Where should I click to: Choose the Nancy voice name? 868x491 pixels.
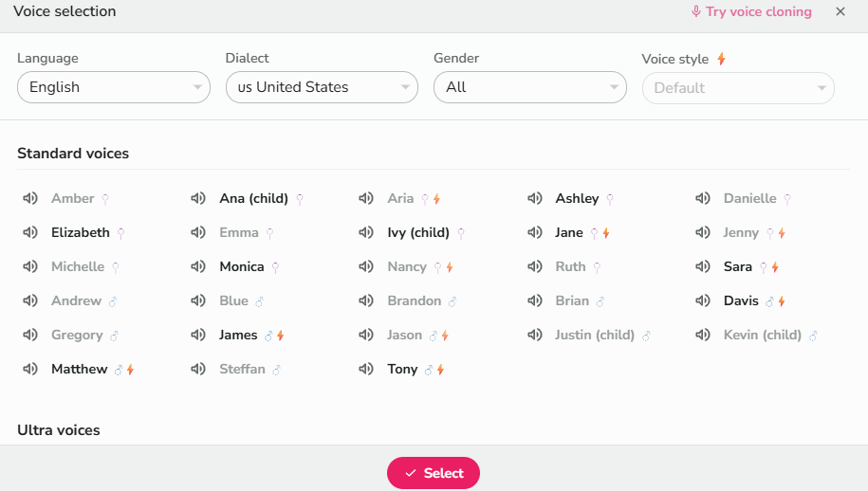(407, 267)
